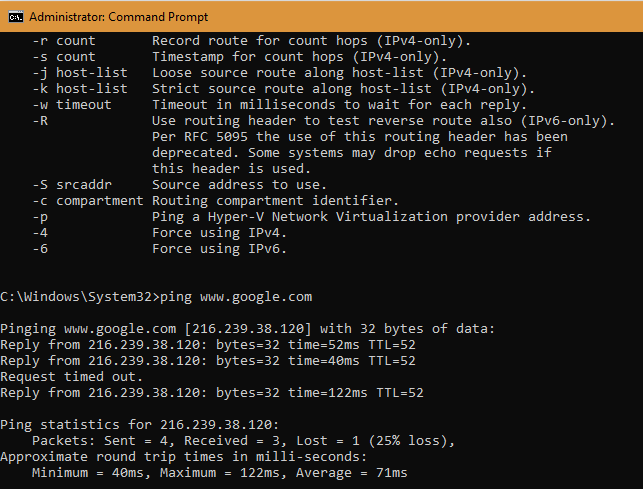
Task: Click the C:\Windows\System32> prompt path
Action: point(80,297)
